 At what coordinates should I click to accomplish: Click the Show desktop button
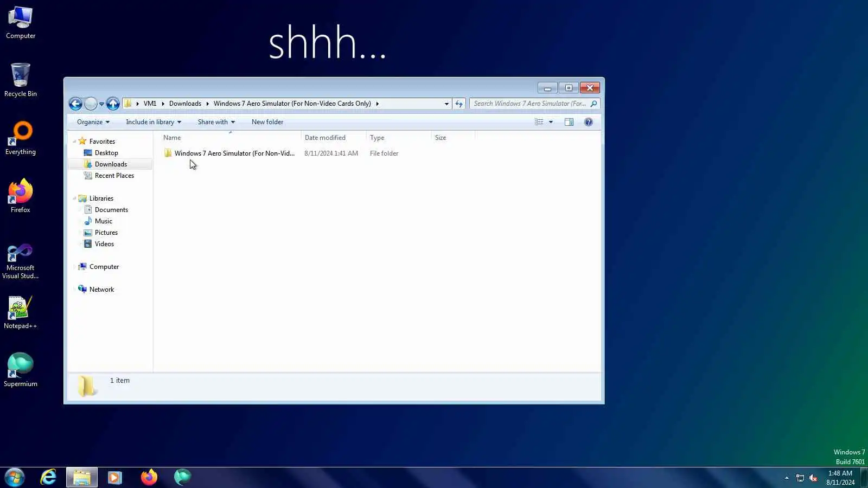coord(864,478)
